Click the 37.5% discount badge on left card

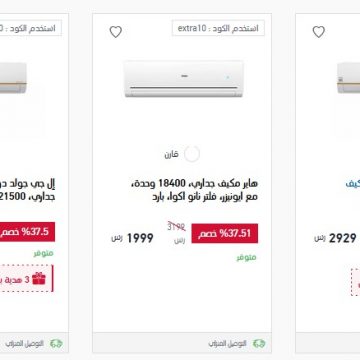click(27, 232)
